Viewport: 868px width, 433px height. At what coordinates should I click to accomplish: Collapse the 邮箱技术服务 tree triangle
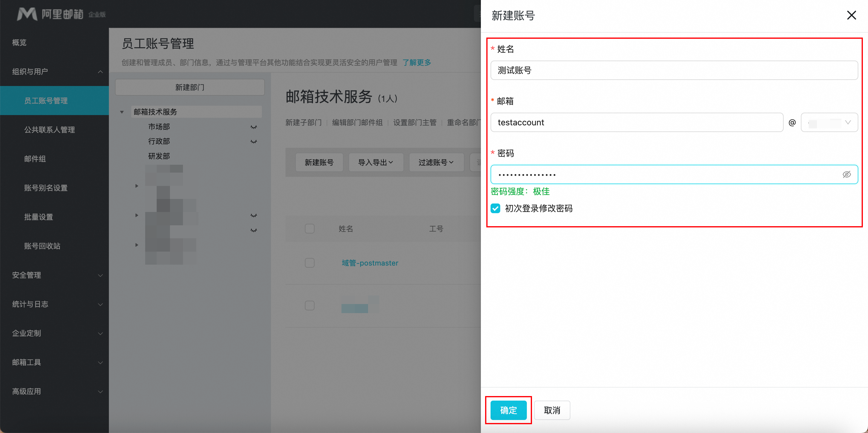tap(122, 112)
